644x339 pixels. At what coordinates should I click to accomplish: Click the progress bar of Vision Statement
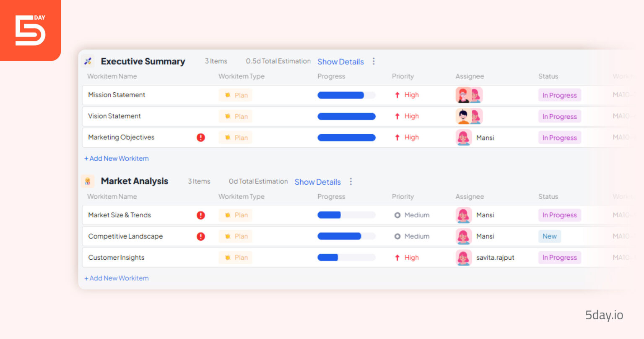click(346, 116)
